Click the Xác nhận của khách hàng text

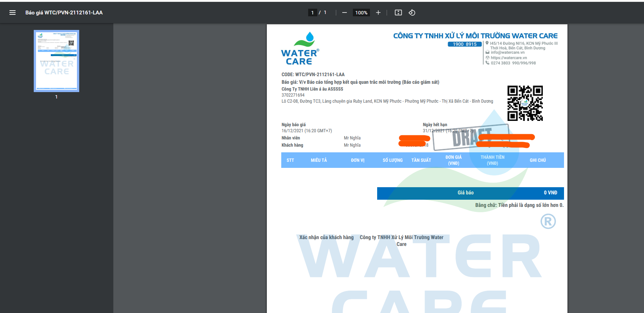[x=326, y=238]
